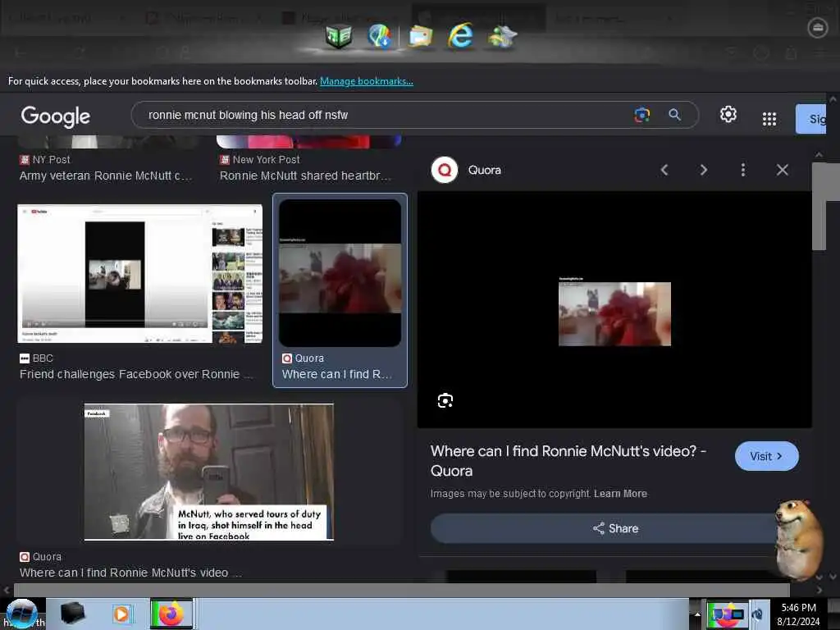Open the Manage bookmarks link
The height and width of the screenshot is (630, 840).
tap(367, 81)
